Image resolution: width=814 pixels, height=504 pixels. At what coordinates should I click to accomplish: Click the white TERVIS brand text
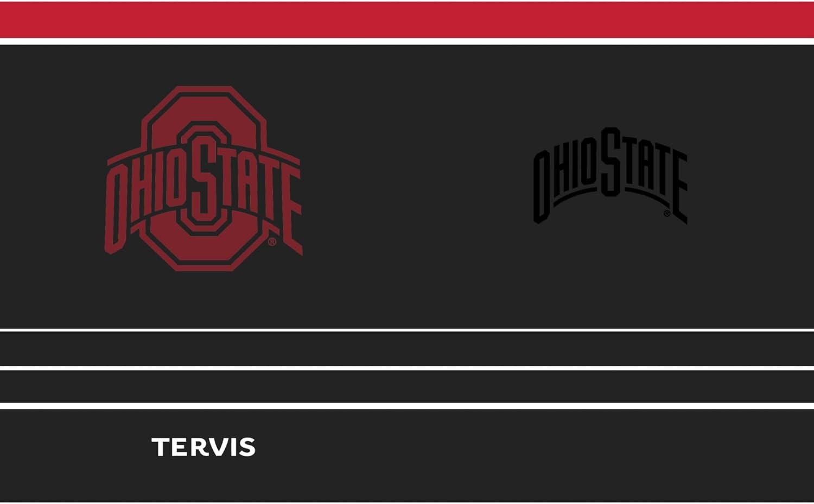coord(203,448)
